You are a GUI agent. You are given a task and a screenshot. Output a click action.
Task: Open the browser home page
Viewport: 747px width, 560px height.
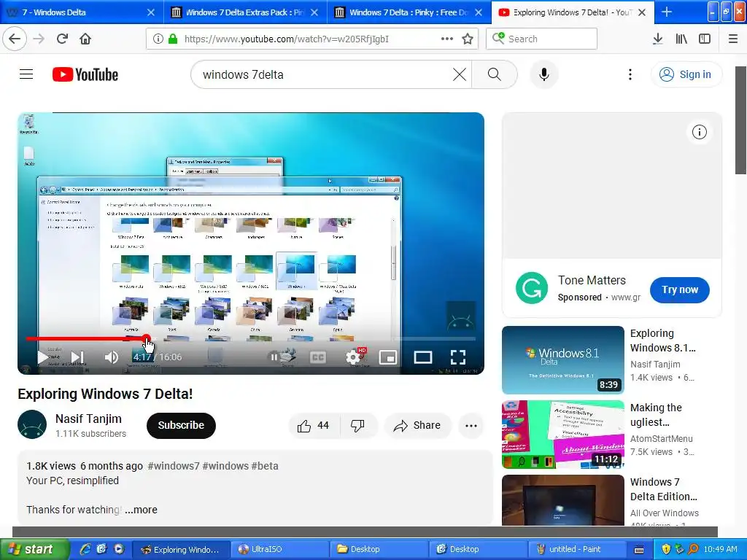(85, 39)
